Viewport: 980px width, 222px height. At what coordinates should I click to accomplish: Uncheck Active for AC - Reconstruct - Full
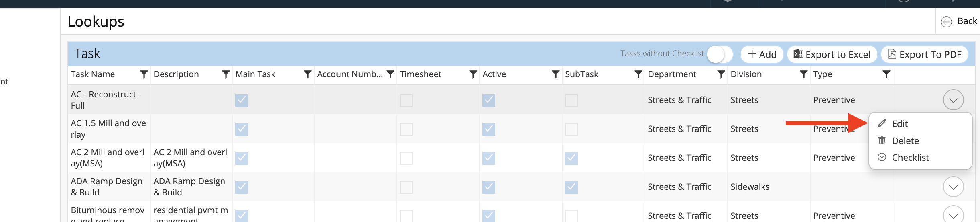(489, 100)
